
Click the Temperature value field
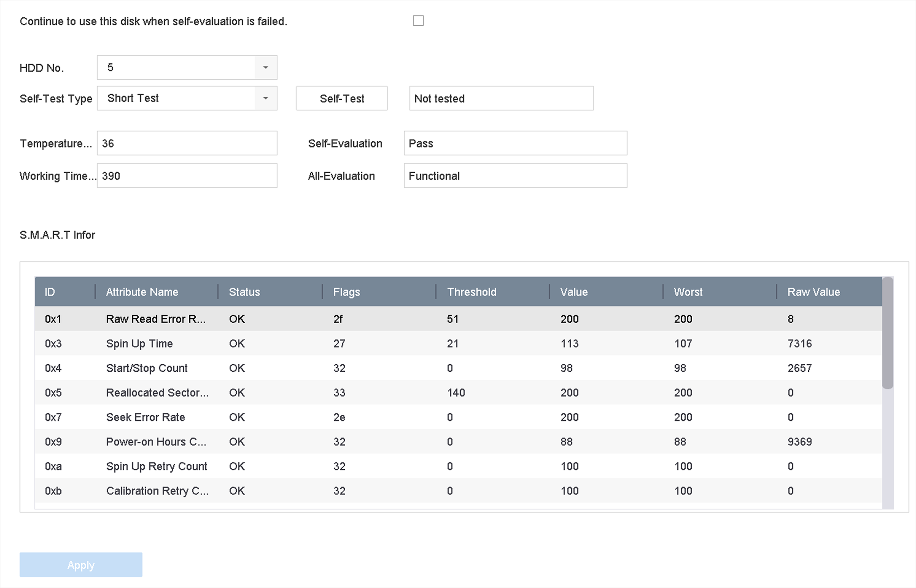coord(187,143)
